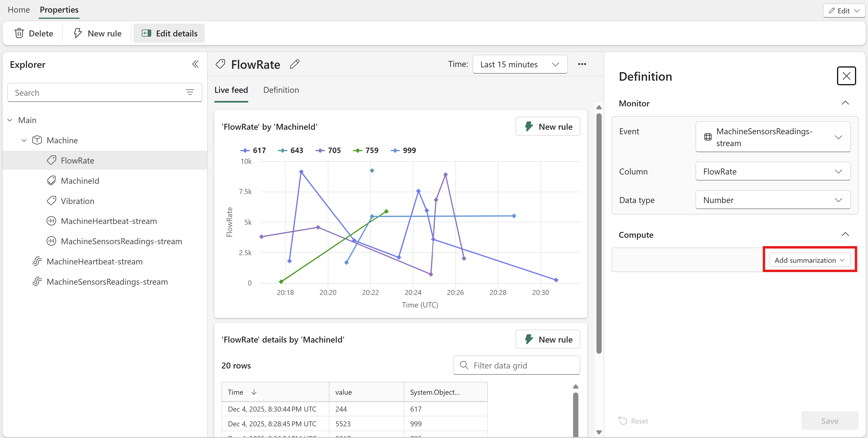Open the Last 15 minutes time dropdown

click(x=520, y=64)
